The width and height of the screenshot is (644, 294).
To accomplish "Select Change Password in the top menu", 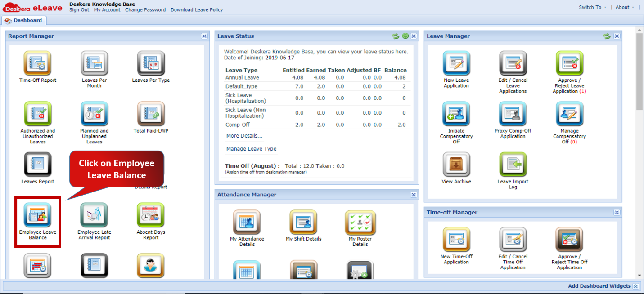I will pyautogui.click(x=145, y=9).
